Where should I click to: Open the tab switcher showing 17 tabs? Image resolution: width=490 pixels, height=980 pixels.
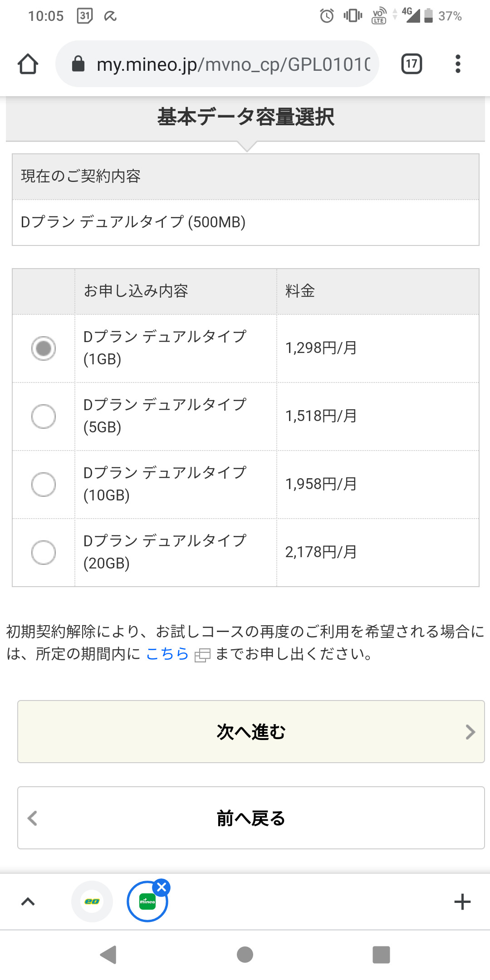click(x=412, y=64)
